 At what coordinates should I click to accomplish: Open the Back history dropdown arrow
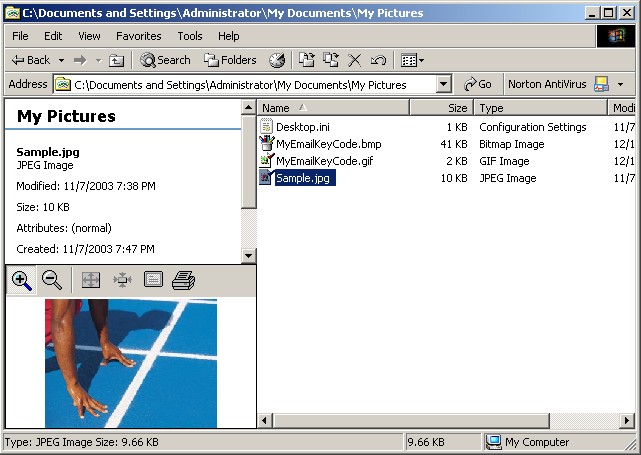click(61, 61)
